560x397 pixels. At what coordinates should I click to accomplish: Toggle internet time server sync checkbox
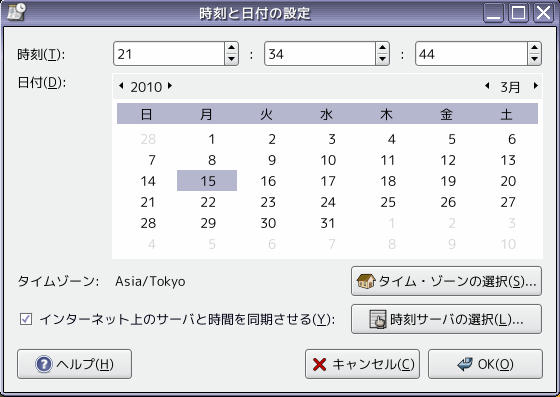26,319
